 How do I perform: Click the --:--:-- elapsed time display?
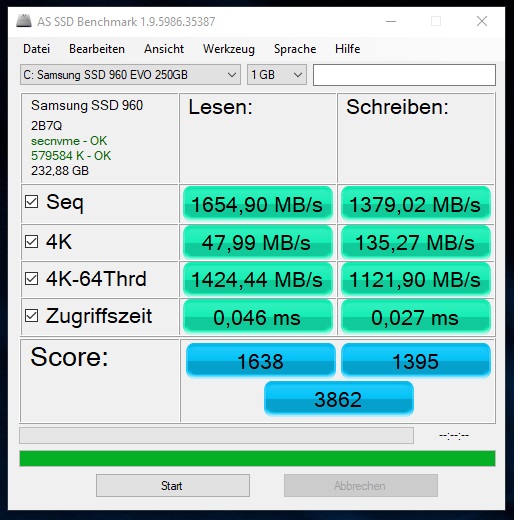[454, 435]
